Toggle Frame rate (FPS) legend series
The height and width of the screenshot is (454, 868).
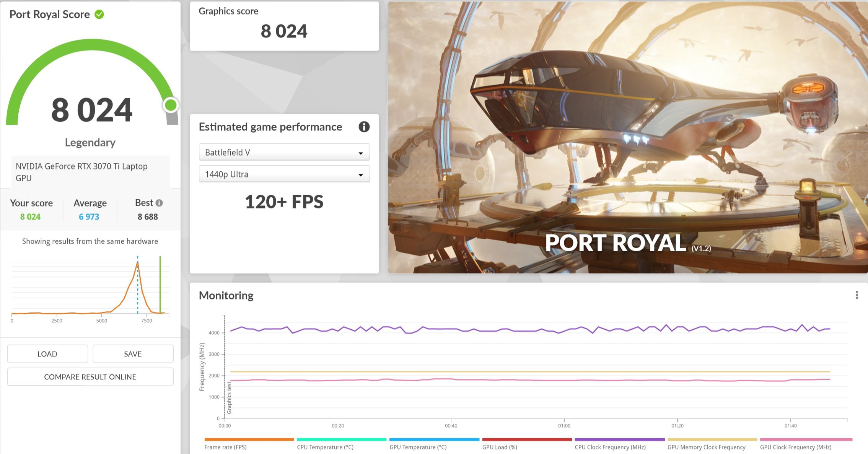pos(249,444)
